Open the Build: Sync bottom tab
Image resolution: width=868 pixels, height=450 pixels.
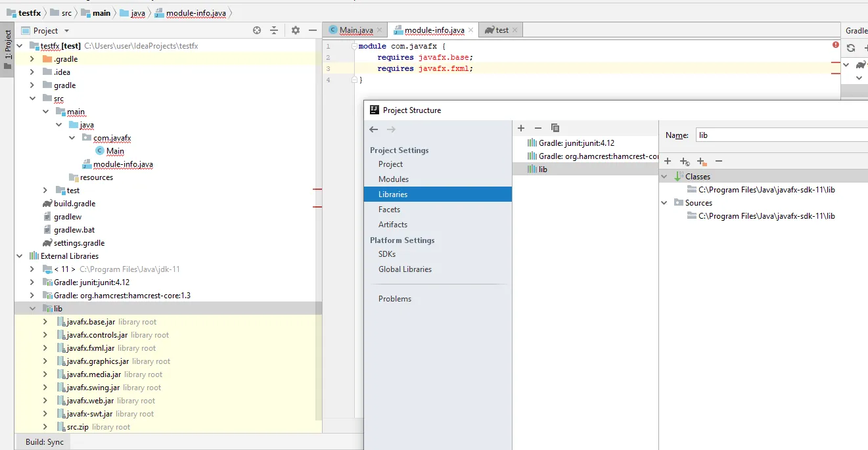pos(45,442)
